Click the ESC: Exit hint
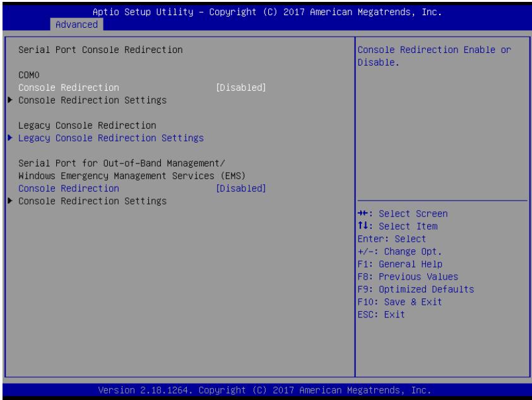 (x=381, y=314)
